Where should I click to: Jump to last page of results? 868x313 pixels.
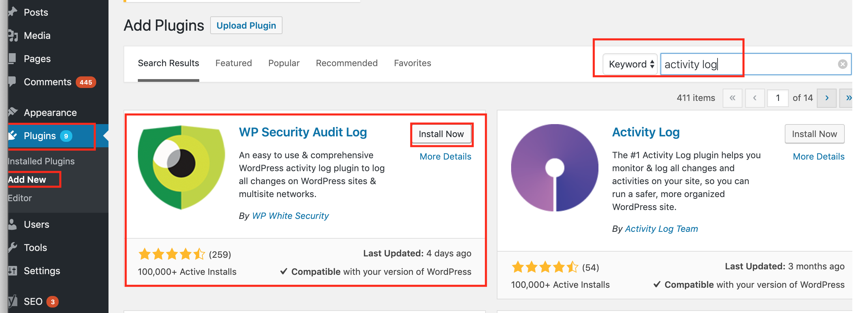coord(847,98)
